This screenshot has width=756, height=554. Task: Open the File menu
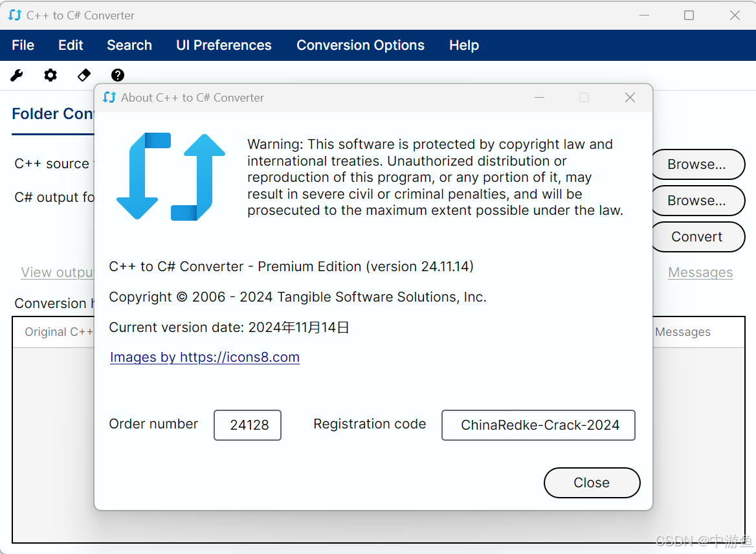tap(23, 45)
